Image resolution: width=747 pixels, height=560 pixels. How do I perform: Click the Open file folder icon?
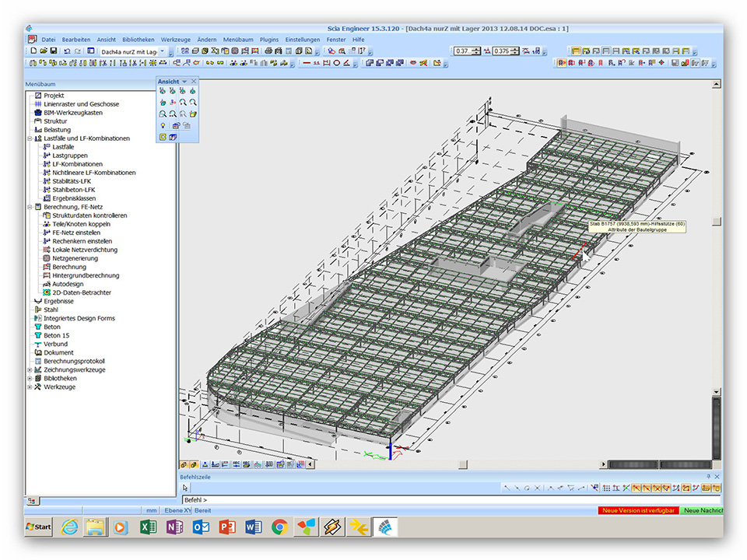(x=44, y=51)
